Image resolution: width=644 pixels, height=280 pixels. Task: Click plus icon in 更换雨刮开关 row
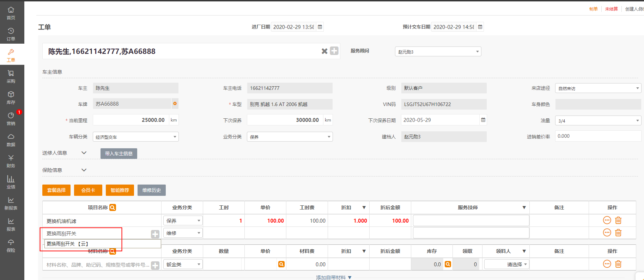click(x=155, y=234)
